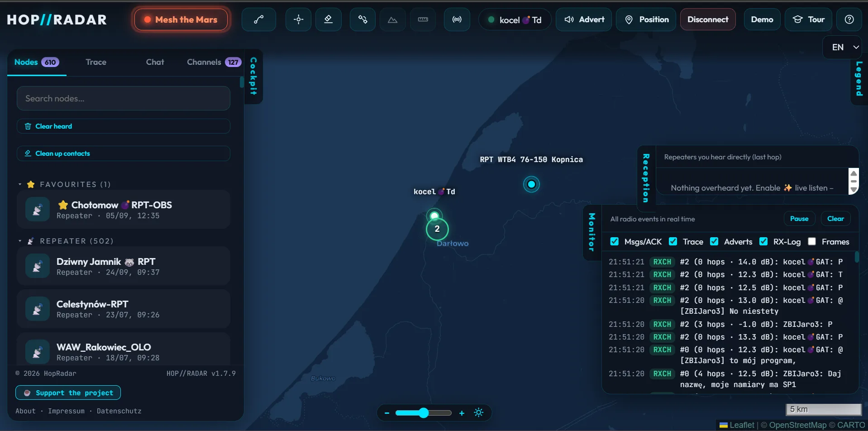The width and height of the screenshot is (868, 431).
Task: Switch to the Nodes tab
Action: tap(37, 62)
